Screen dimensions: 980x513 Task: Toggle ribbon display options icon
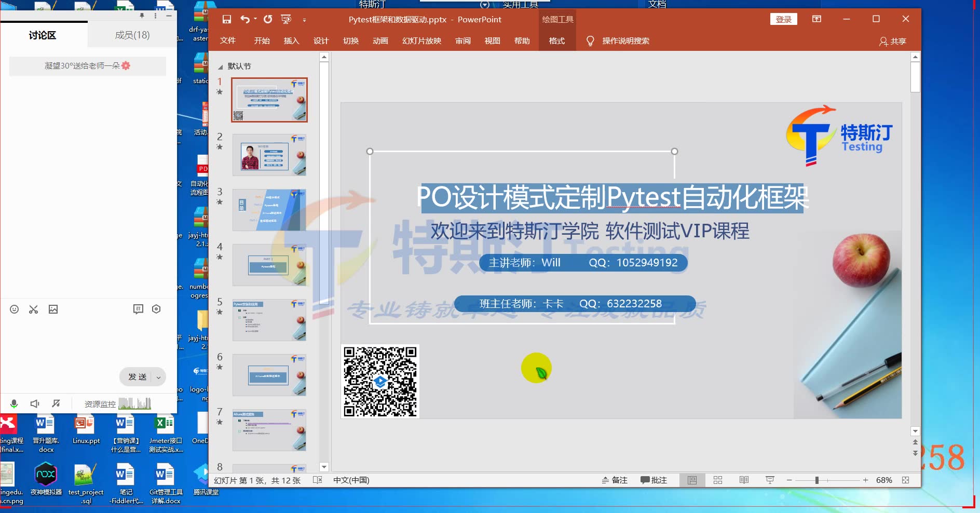[817, 19]
